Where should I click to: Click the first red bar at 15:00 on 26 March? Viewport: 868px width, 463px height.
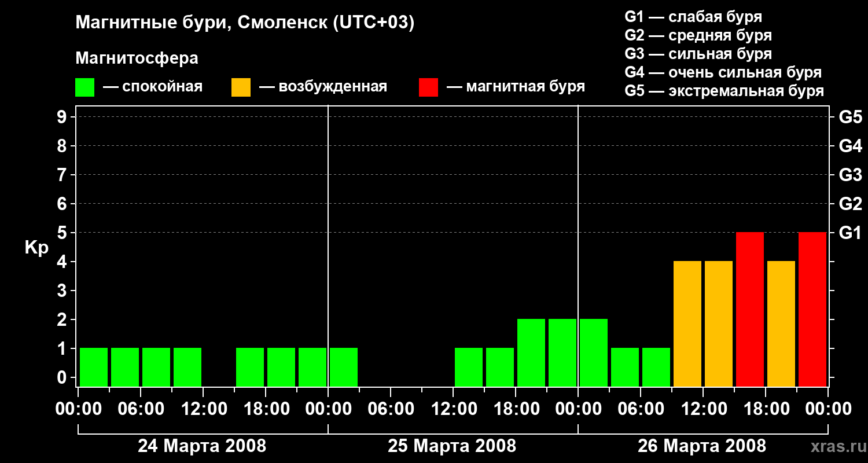pos(750,309)
